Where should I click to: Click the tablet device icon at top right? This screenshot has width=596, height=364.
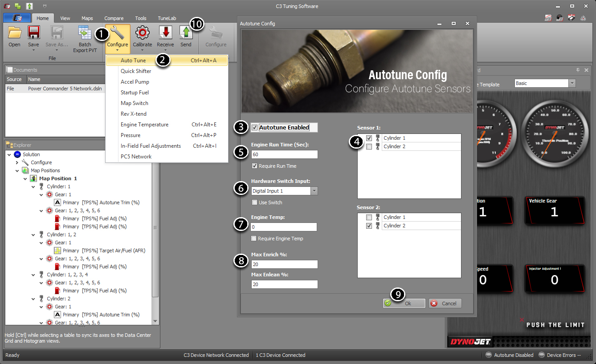(x=572, y=18)
